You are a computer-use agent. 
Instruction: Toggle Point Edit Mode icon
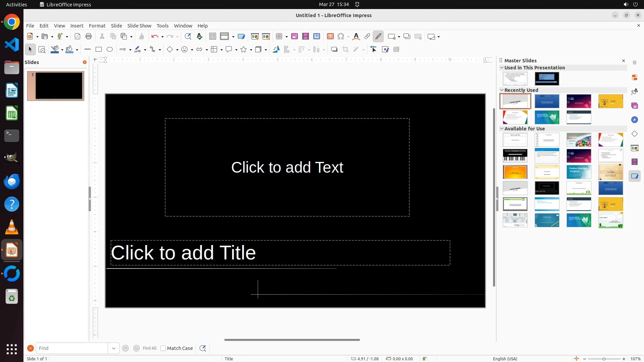[374, 50]
